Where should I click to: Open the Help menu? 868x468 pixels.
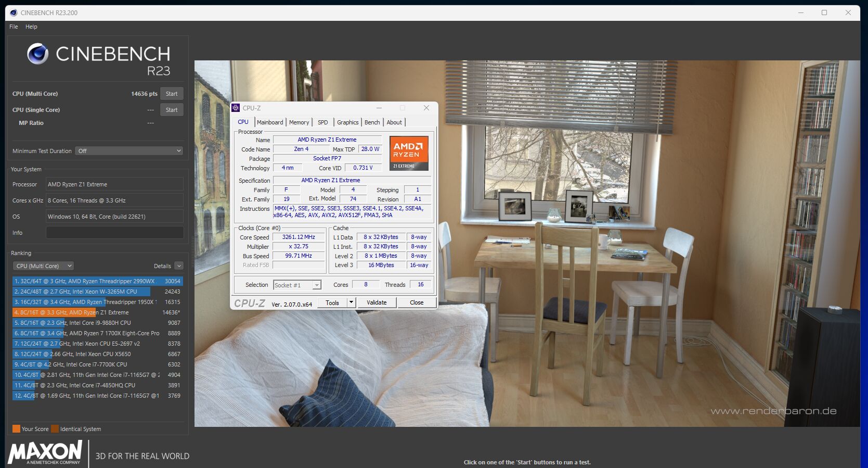[x=31, y=27]
